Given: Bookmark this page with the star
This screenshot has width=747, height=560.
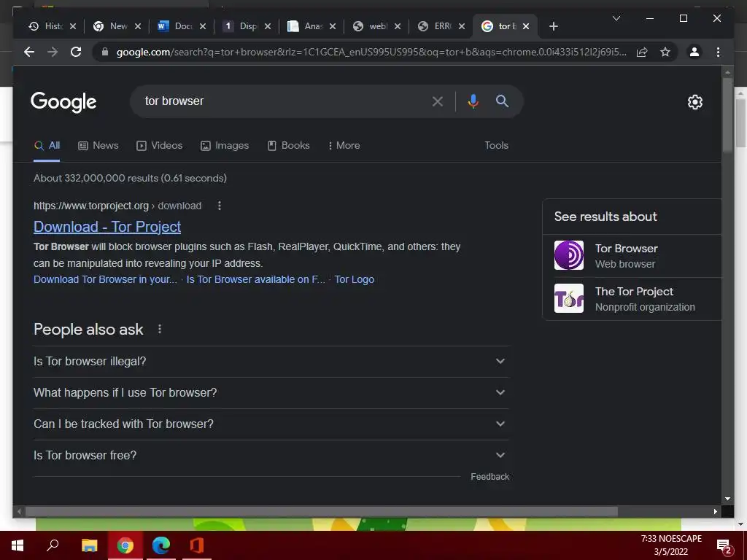Looking at the screenshot, I should pyautogui.click(x=665, y=52).
